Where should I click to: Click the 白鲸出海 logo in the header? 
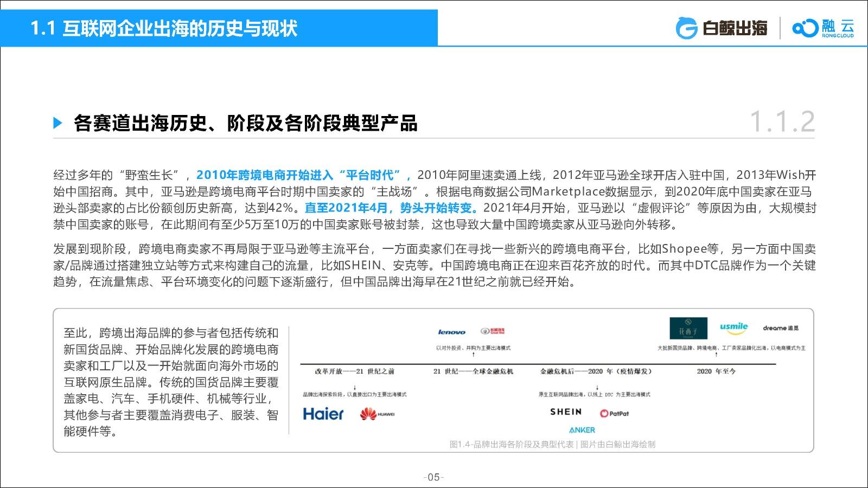[x=722, y=28]
